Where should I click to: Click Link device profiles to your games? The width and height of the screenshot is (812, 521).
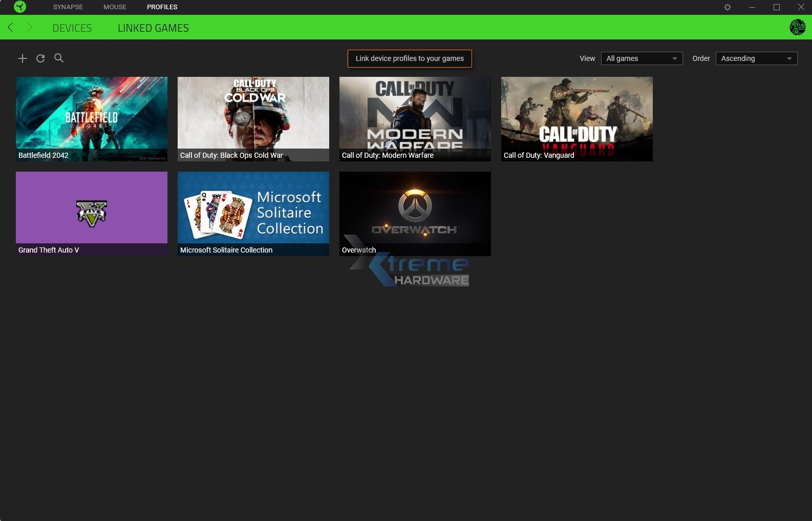click(410, 58)
